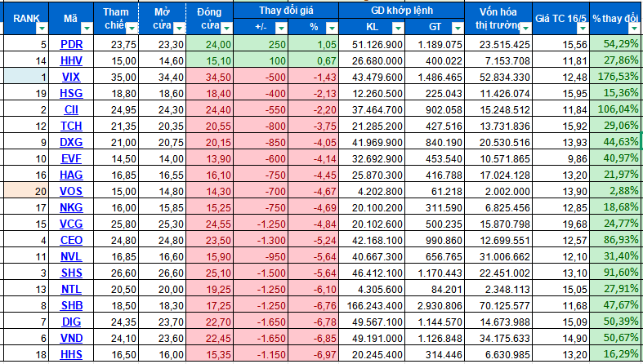The image size is (643, 364).
Task: Open the KL column filter dropdown
Action: 398,28
